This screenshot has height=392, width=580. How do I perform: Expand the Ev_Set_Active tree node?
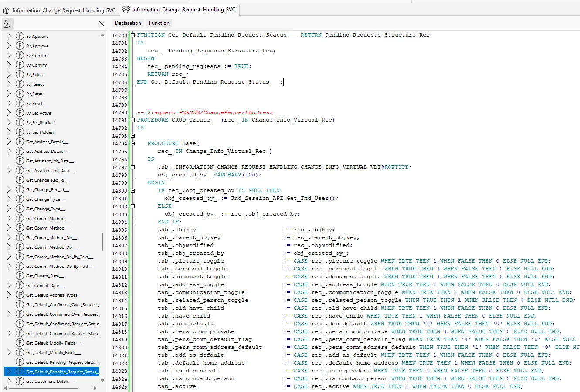pos(9,113)
